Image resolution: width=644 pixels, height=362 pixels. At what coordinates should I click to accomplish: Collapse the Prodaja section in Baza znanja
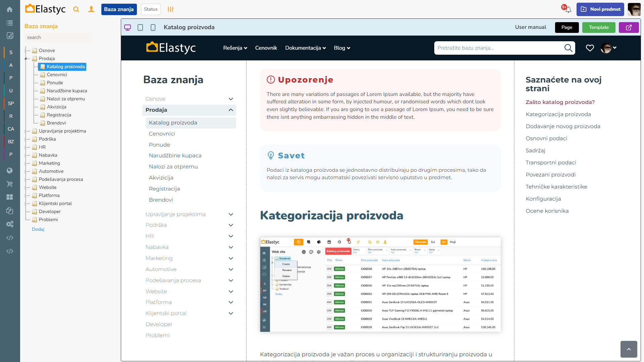(231, 110)
